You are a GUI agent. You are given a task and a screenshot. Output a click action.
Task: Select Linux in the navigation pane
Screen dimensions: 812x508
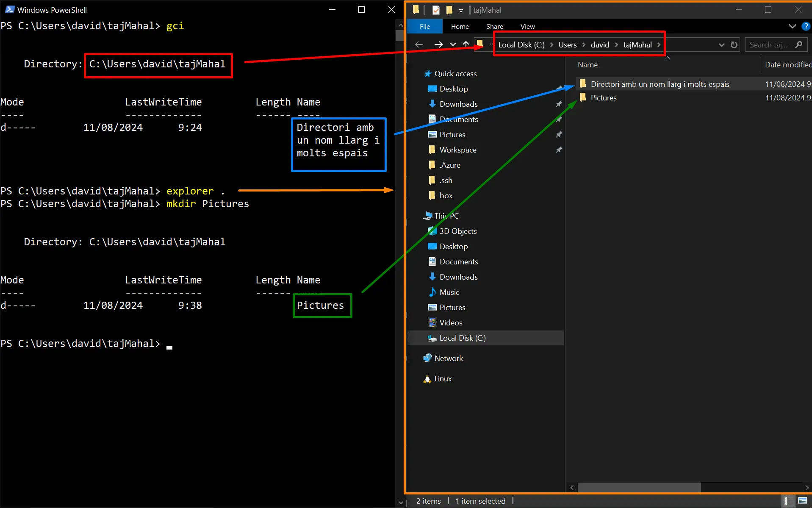point(443,379)
